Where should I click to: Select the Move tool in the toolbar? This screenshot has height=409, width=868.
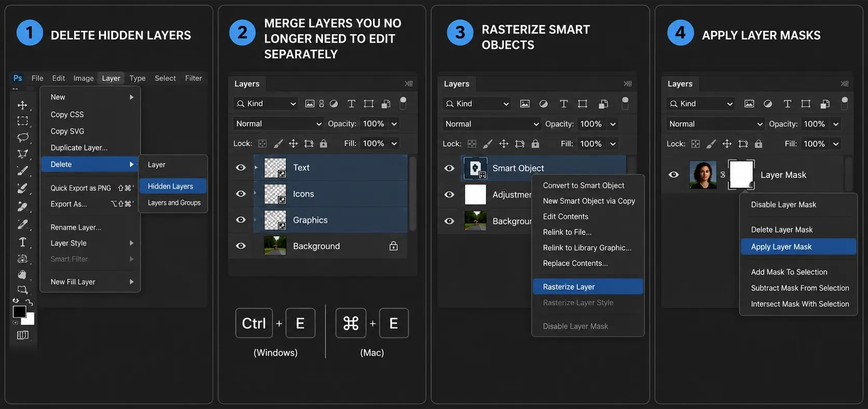[22, 105]
